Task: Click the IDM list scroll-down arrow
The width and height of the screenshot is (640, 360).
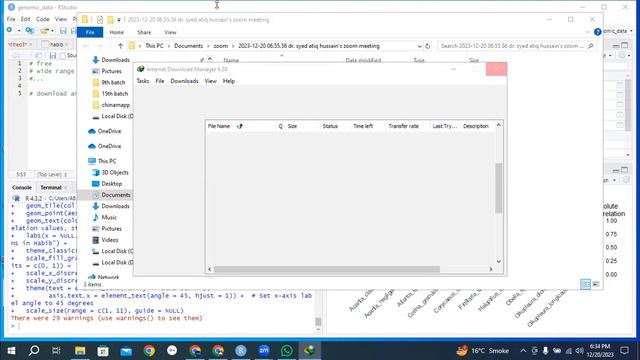Action: (498, 261)
